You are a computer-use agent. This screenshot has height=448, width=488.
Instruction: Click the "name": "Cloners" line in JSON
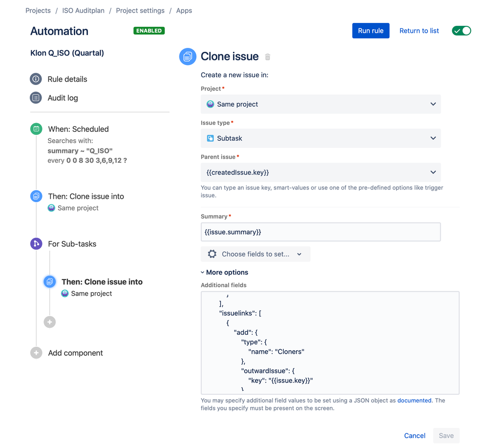click(x=276, y=351)
